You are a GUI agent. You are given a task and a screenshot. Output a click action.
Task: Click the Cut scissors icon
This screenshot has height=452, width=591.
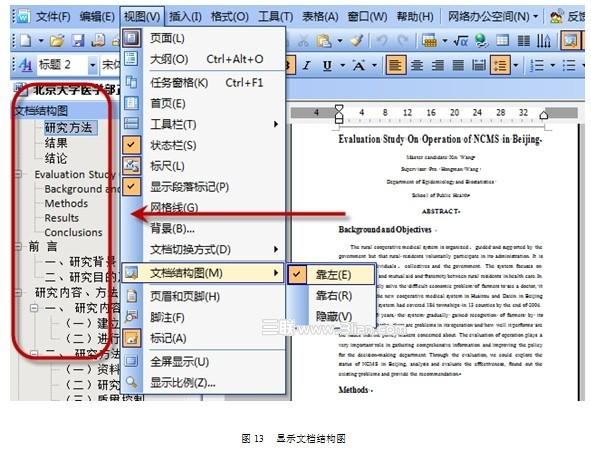point(303,41)
